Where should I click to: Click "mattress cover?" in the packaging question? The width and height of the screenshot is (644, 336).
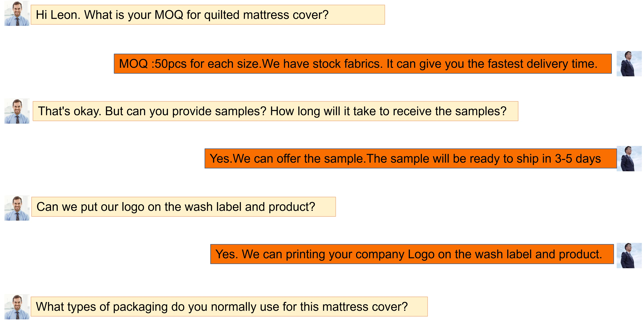pyautogui.click(x=365, y=306)
